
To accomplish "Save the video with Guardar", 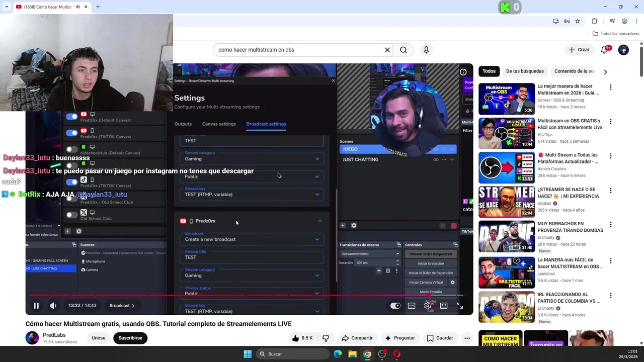I will (440, 338).
